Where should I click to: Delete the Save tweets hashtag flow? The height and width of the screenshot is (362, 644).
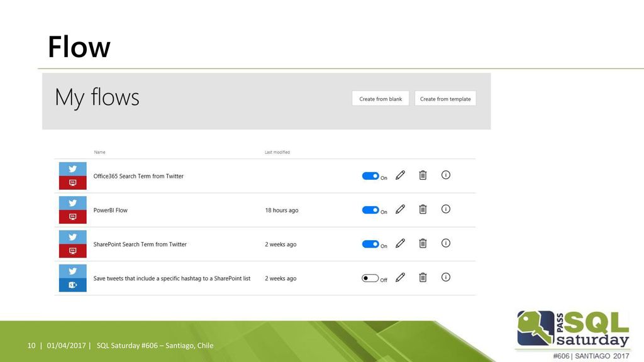(423, 277)
